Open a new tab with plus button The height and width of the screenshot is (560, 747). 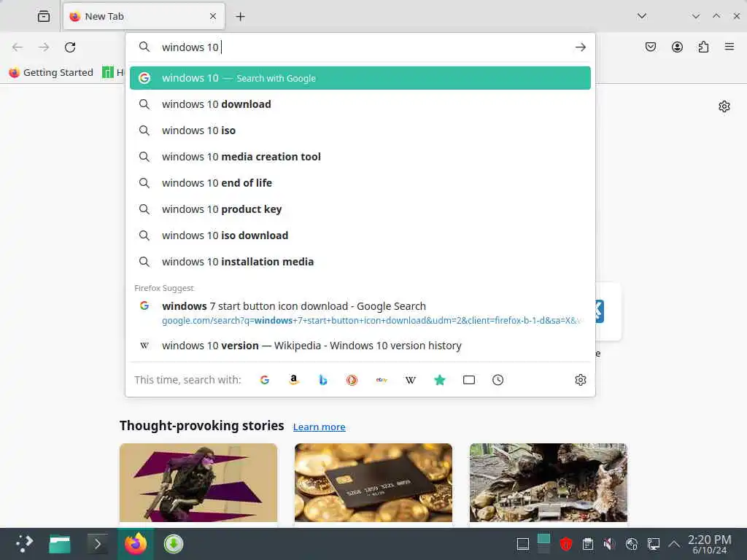[x=240, y=17]
